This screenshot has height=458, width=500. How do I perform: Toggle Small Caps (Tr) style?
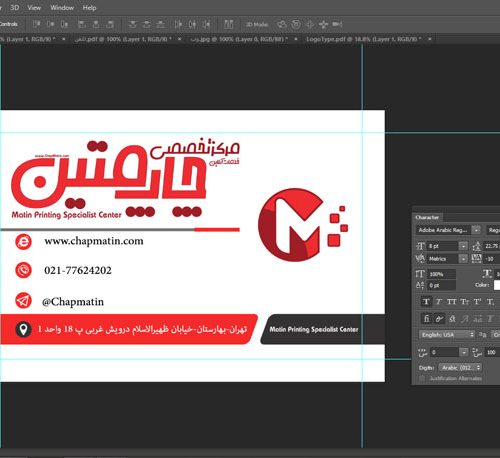click(x=465, y=302)
